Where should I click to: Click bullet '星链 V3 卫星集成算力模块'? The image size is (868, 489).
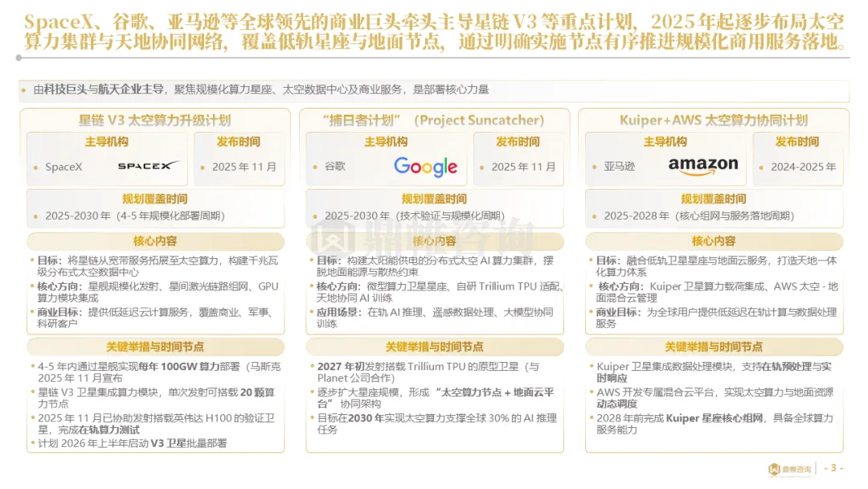pos(156,398)
